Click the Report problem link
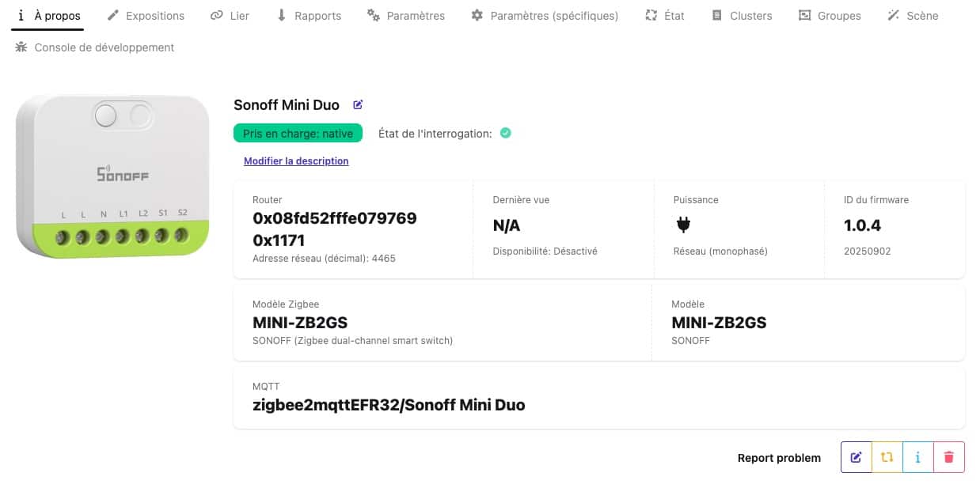The width and height of the screenshot is (980, 484). pos(779,458)
